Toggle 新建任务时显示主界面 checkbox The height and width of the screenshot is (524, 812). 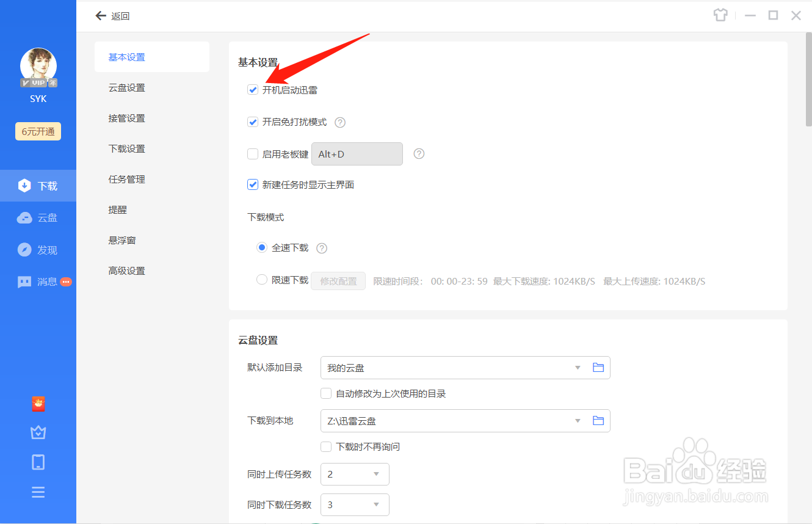click(x=253, y=184)
